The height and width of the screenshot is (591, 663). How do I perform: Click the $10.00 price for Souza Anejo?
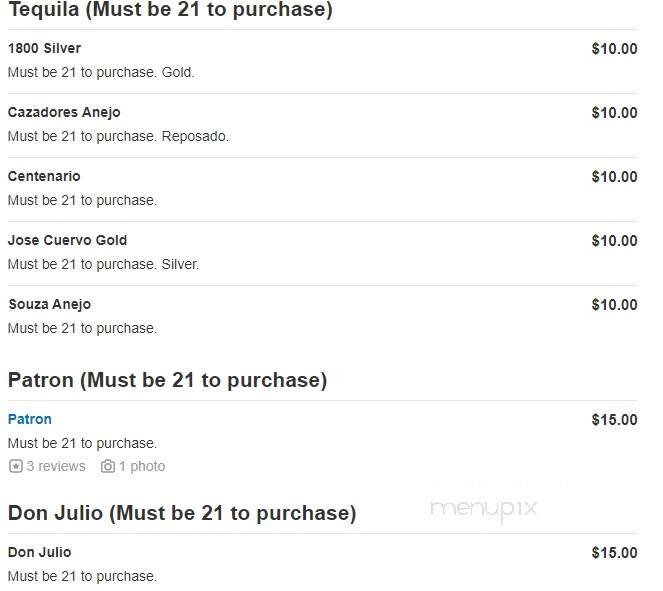click(614, 304)
